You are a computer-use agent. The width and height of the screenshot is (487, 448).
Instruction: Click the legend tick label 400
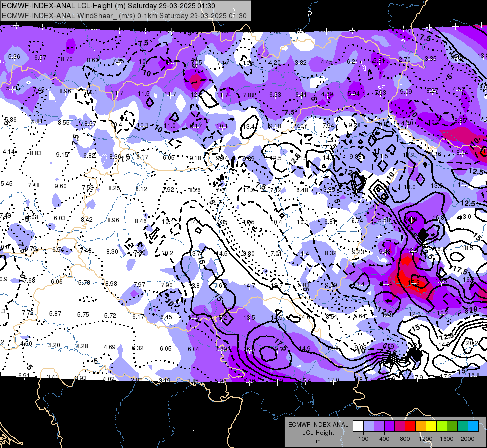(x=384, y=439)
